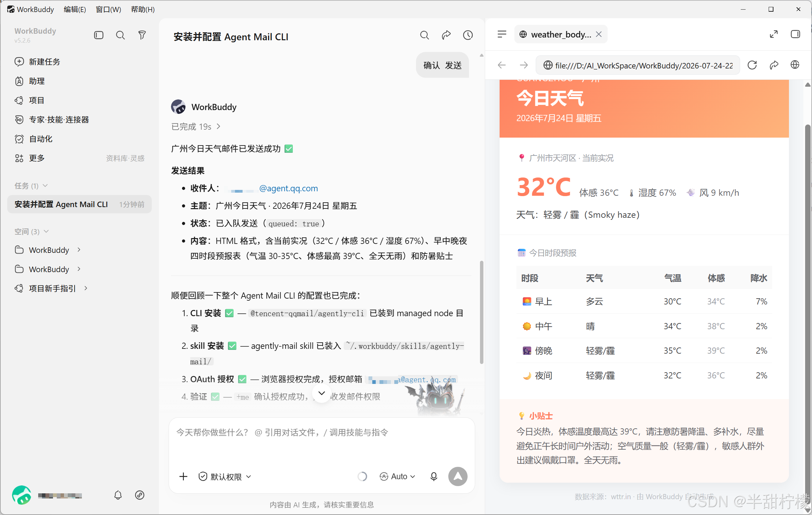Screen dimensions: 812x515
Task: Click the 确认 发送 message bubble
Action: [442, 65]
